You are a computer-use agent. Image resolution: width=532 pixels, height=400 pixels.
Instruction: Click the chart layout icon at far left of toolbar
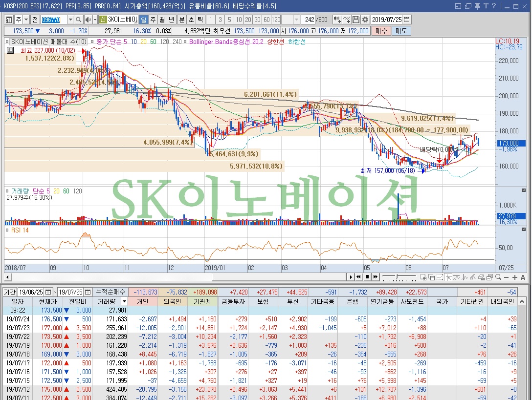click(9, 20)
